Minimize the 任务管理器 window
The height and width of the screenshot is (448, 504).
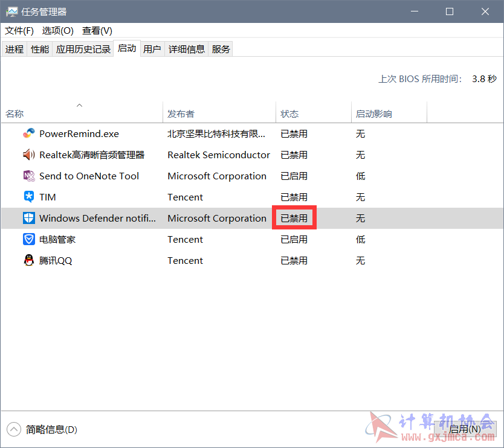(x=415, y=11)
